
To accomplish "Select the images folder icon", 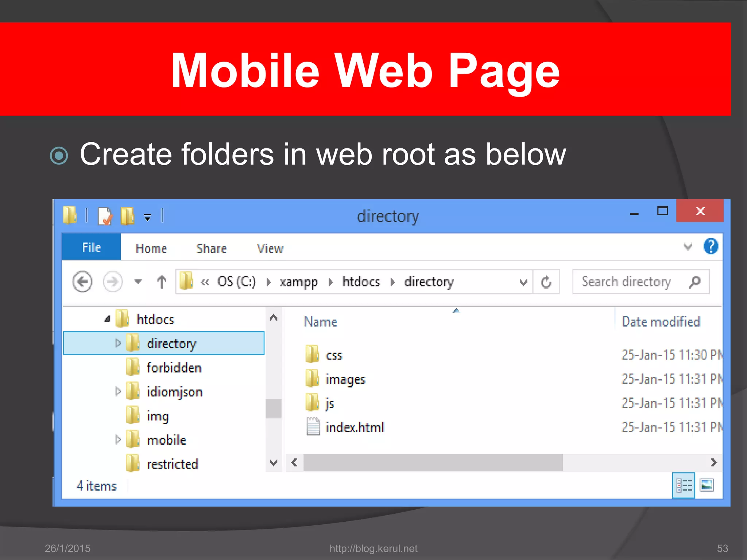I will [312, 378].
